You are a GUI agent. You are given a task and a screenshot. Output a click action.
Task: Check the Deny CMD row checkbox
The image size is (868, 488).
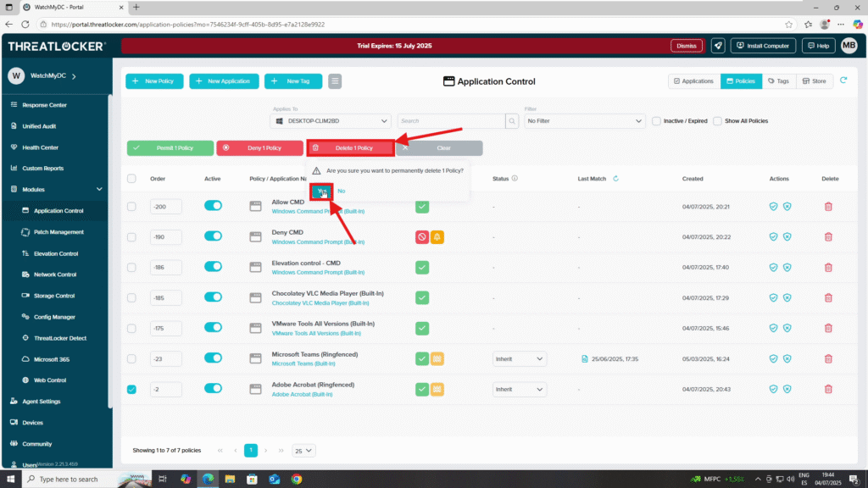131,237
